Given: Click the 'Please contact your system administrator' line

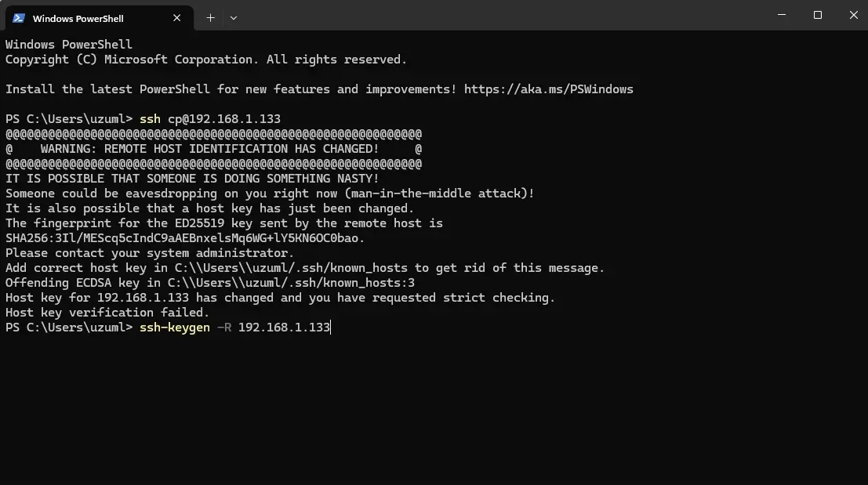Looking at the screenshot, I should click(150, 253).
